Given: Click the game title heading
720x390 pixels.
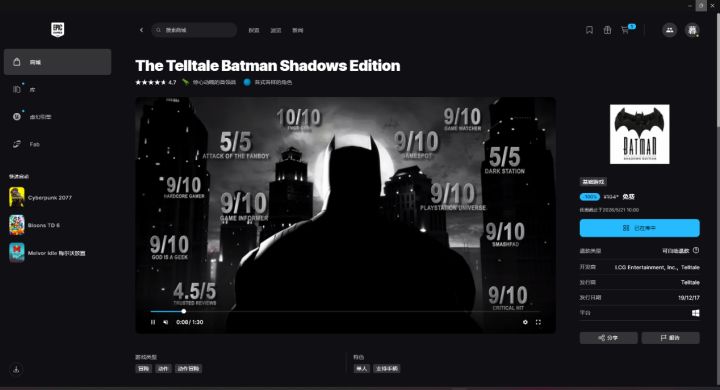Looking at the screenshot, I should [x=268, y=66].
